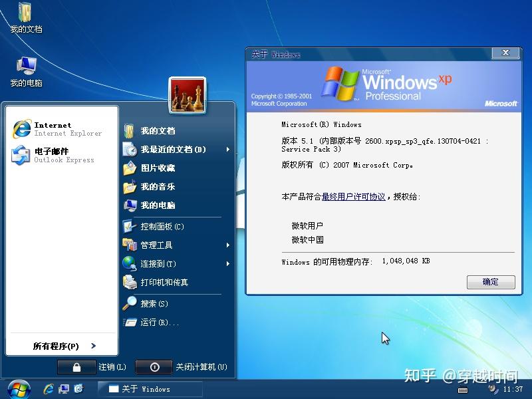
Task: Click the Windows Start orb
Action: tap(19, 390)
